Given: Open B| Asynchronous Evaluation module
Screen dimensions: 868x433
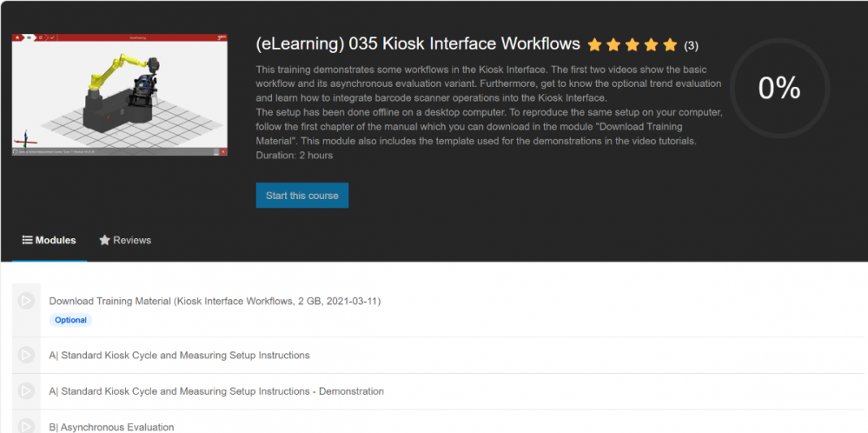Looking at the screenshot, I should pyautogui.click(x=111, y=427).
